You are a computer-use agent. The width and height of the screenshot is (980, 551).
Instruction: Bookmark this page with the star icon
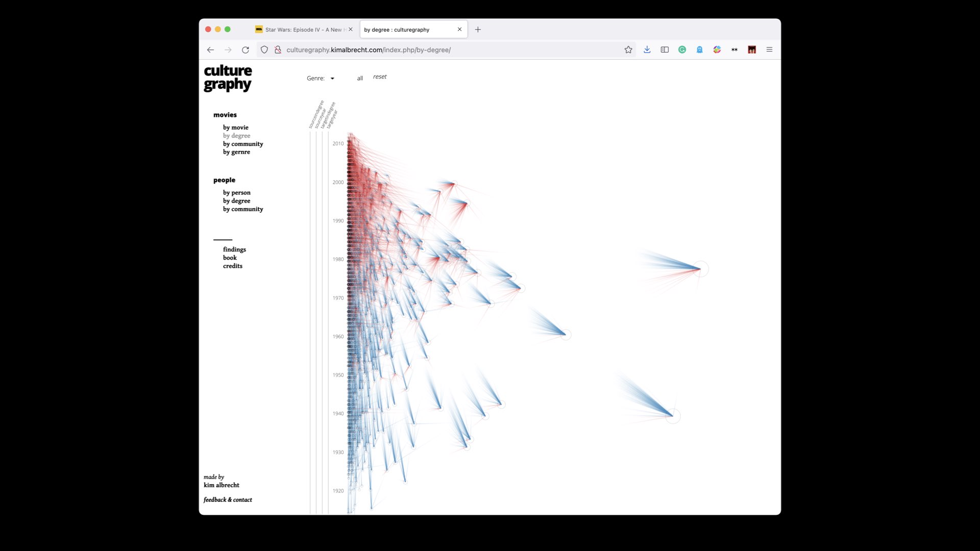pos(628,50)
